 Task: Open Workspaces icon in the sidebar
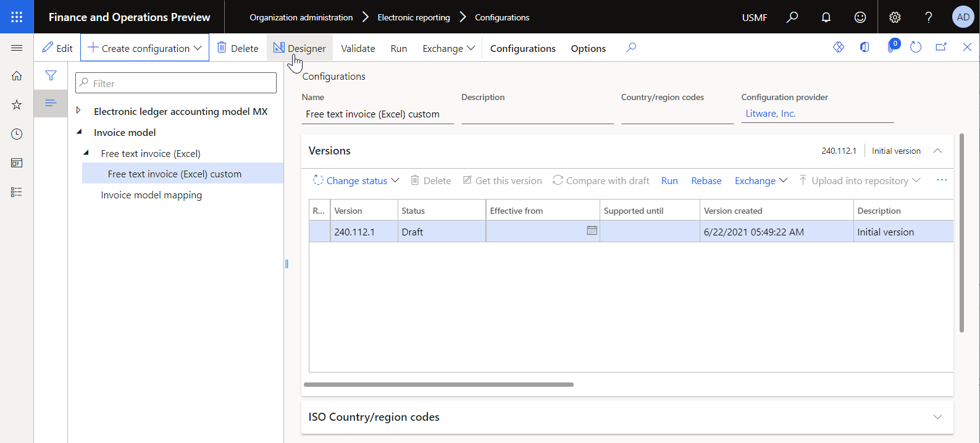click(17, 163)
